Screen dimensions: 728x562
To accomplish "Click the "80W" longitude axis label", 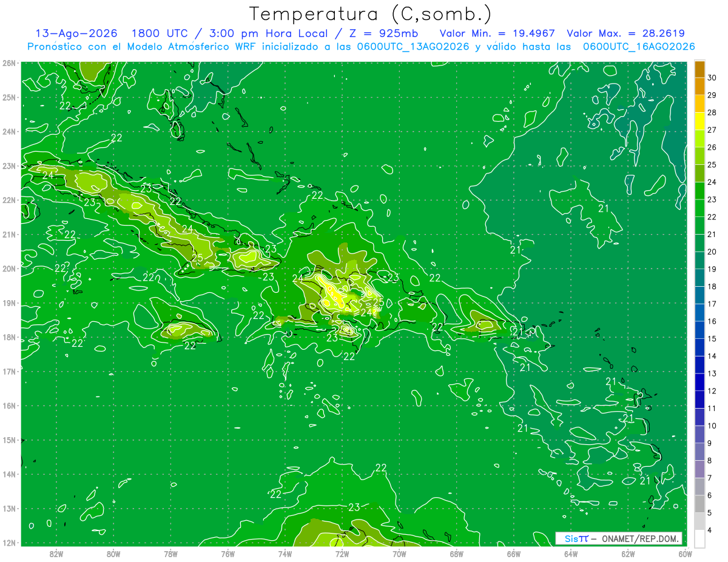I will click(113, 553).
